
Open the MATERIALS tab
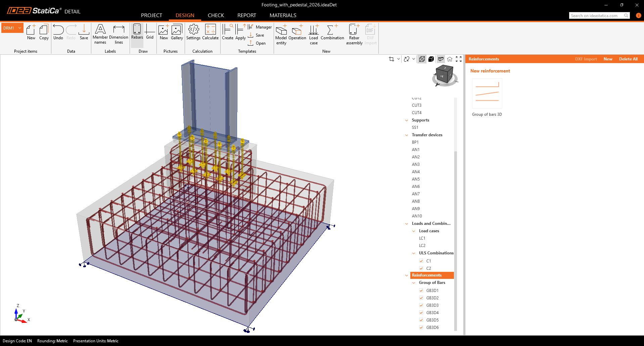(283, 15)
